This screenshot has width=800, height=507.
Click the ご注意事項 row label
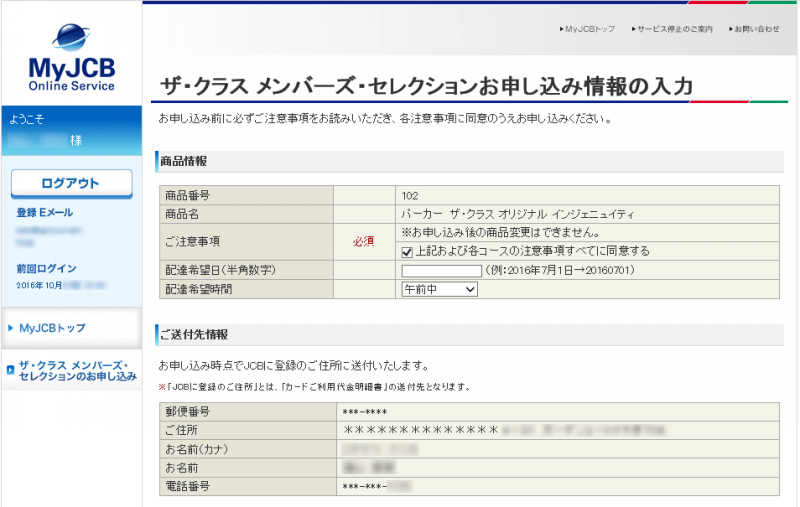coord(192,241)
